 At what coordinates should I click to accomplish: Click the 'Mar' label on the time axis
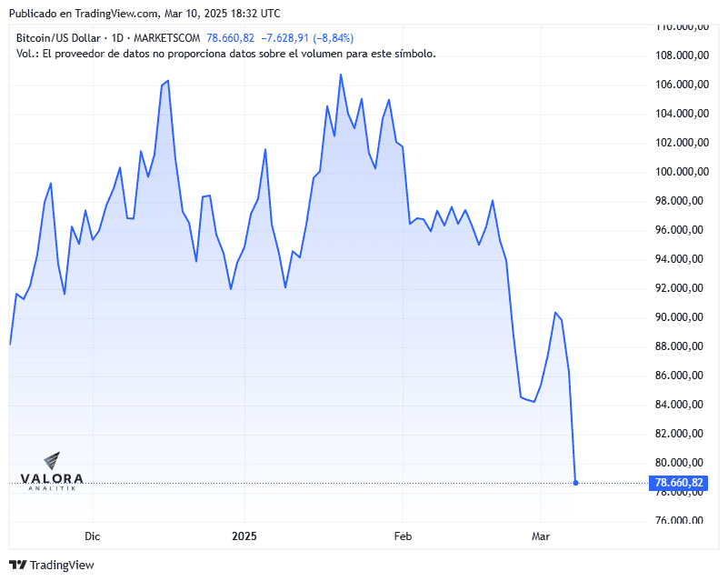point(541,536)
